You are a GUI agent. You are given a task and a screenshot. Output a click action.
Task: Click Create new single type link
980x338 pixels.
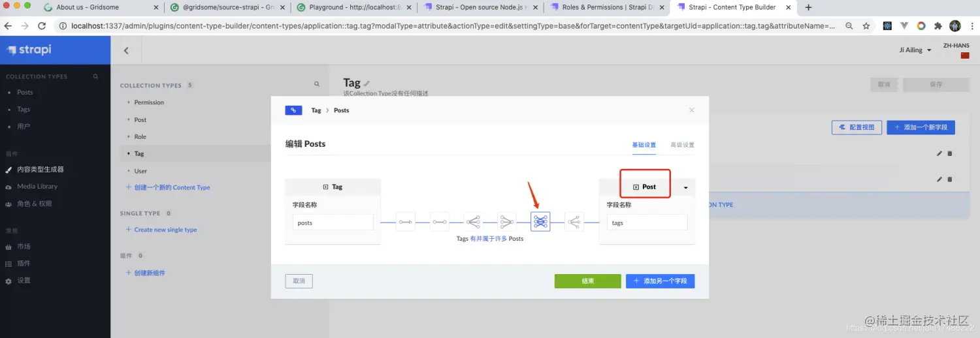161,230
